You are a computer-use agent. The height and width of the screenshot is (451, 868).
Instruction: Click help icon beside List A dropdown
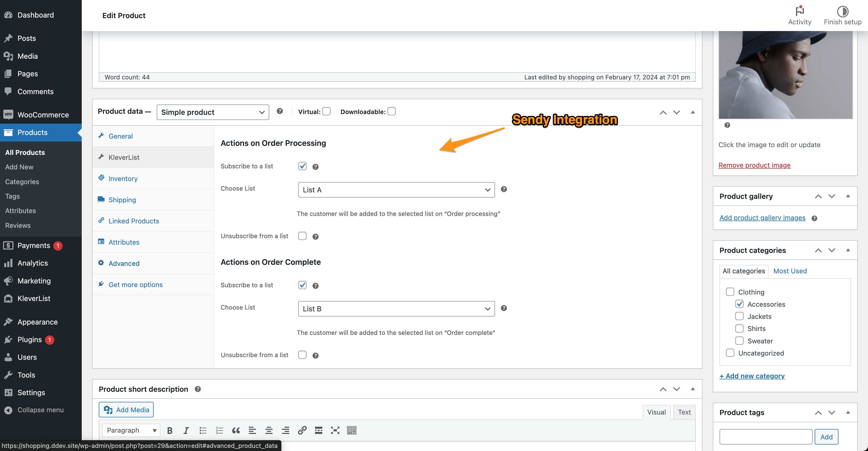pos(504,189)
